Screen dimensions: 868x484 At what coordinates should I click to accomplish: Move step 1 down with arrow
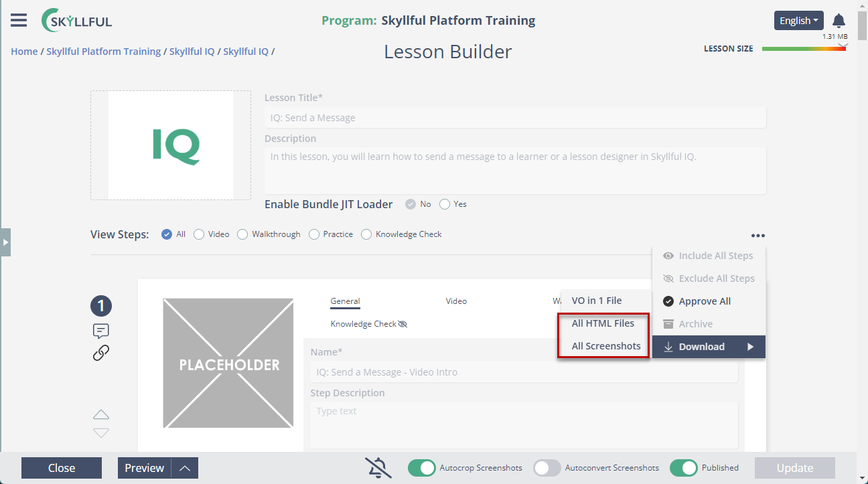[x=101, y=432]
